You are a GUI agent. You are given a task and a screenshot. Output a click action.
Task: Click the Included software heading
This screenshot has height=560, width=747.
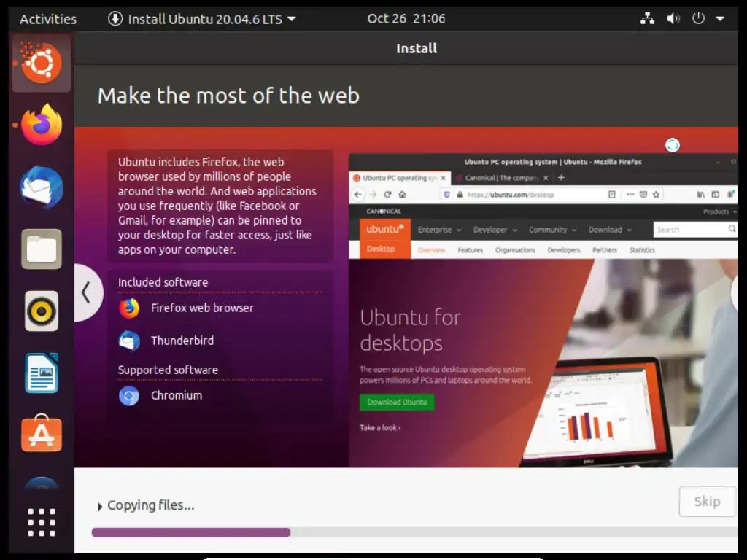[x=163, y=282]
